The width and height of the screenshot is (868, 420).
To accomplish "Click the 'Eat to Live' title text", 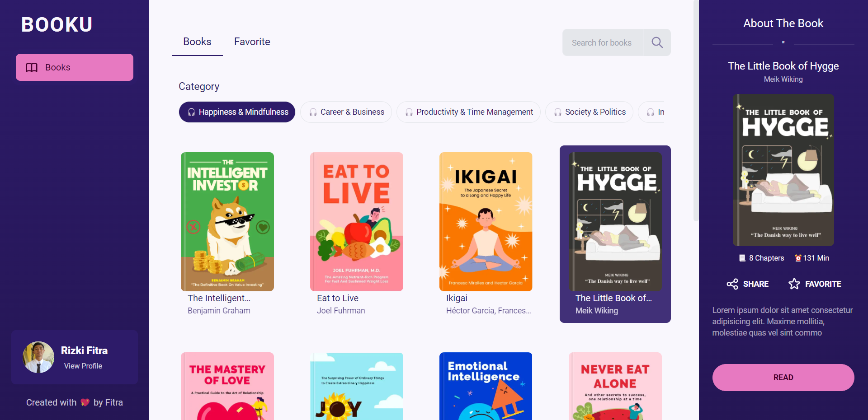I will 338,298.
